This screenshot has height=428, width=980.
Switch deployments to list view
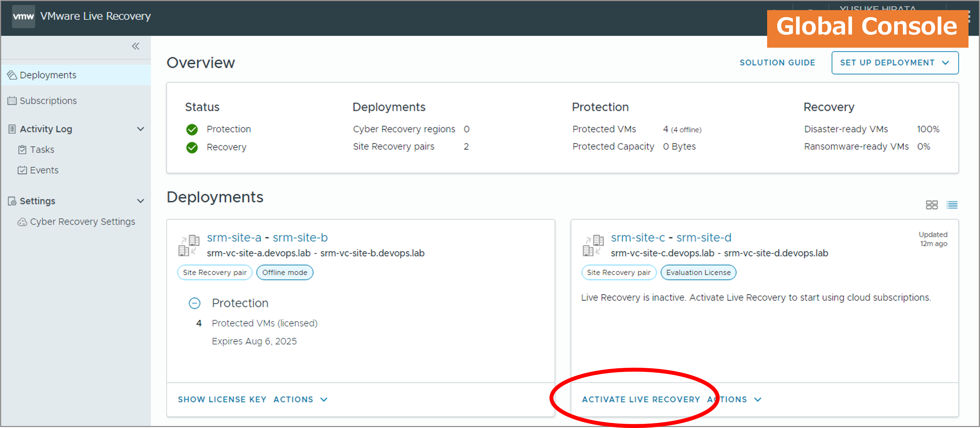point(952,205)
